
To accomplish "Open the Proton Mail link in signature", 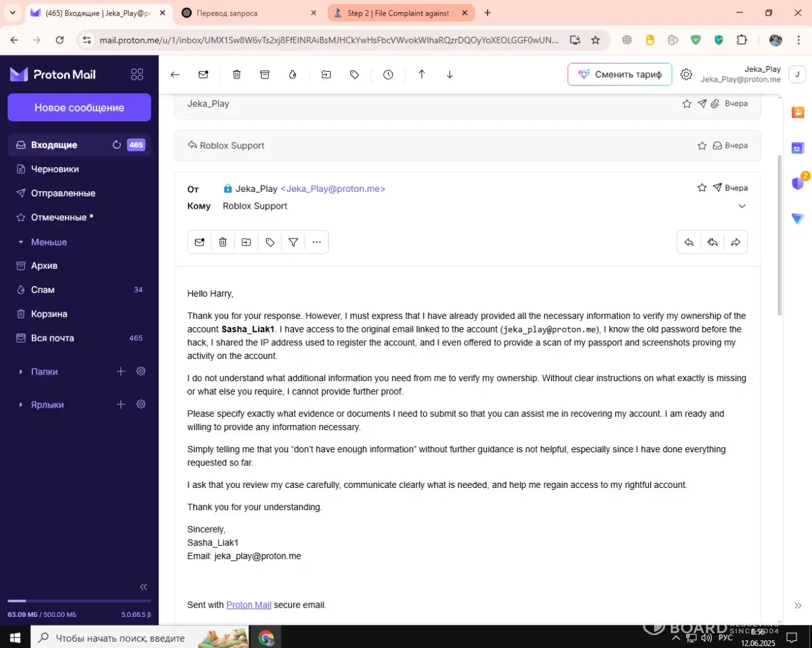I will click(x=249, y=605).
